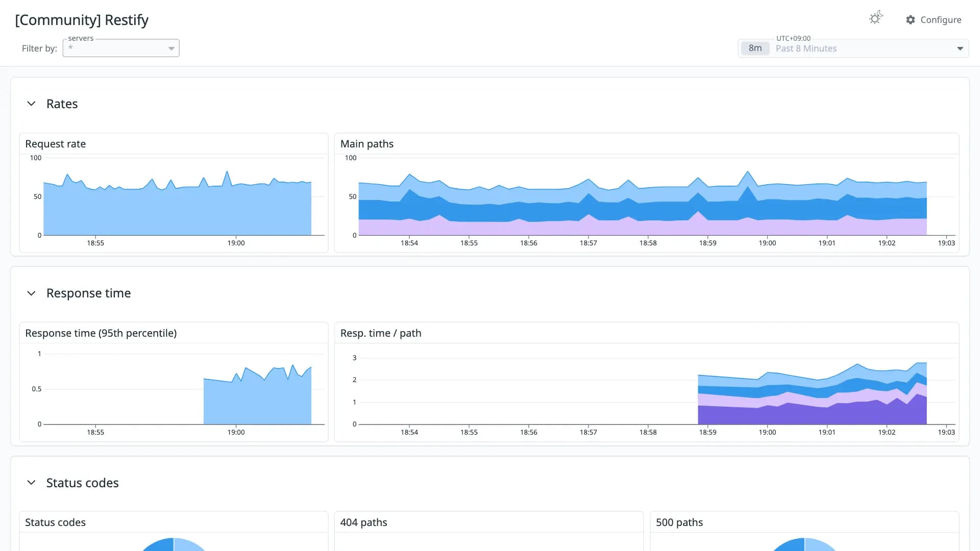Click the 500 paths pie chart

804,544
